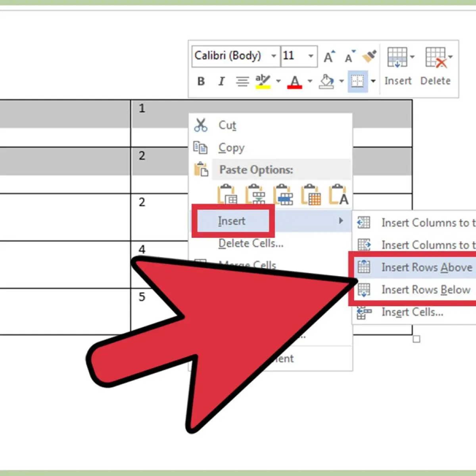Click the Paste clipboard icon
Screen dimensions: 476x476
tap(201, 169)
